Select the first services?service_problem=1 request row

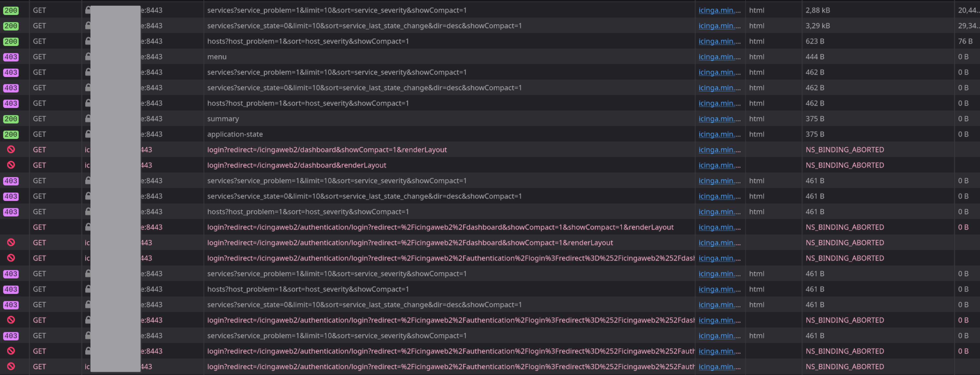tap(336, 10)
